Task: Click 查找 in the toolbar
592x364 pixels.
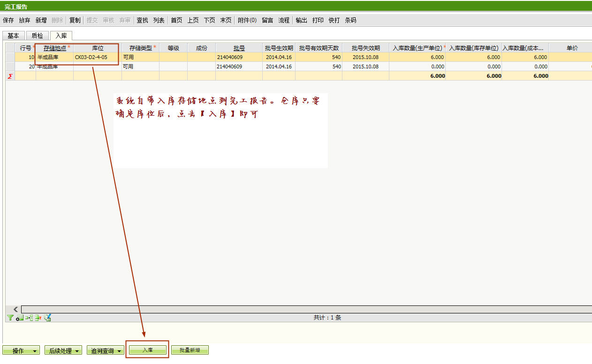Action: [142, 20]
